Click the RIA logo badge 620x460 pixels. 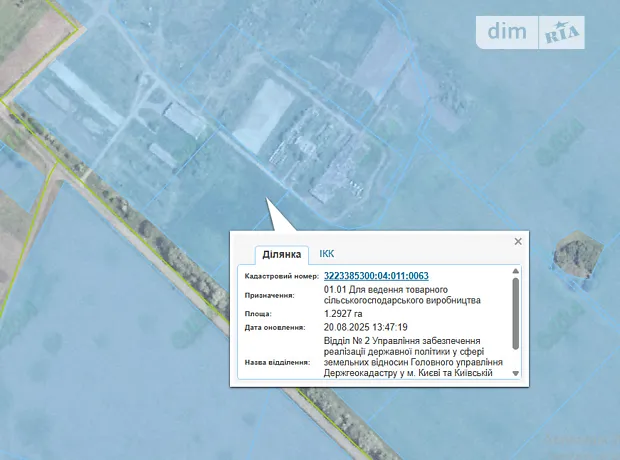coord(562,33)
